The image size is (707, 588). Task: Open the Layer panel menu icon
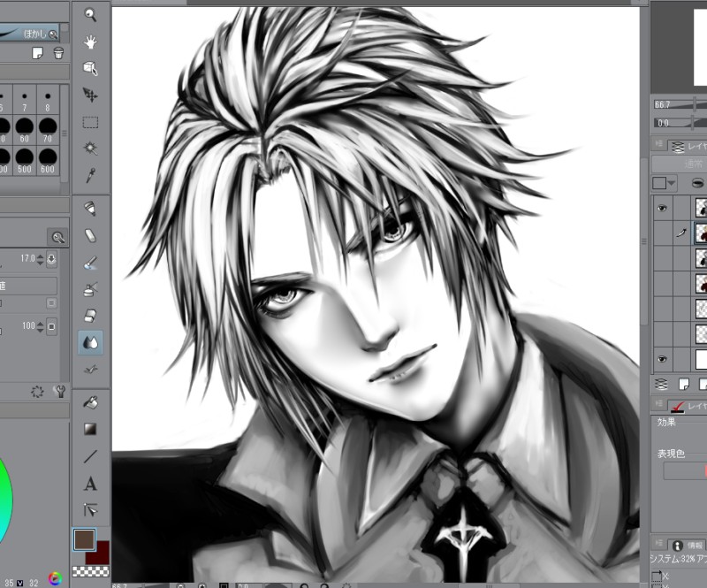point(659,144)
